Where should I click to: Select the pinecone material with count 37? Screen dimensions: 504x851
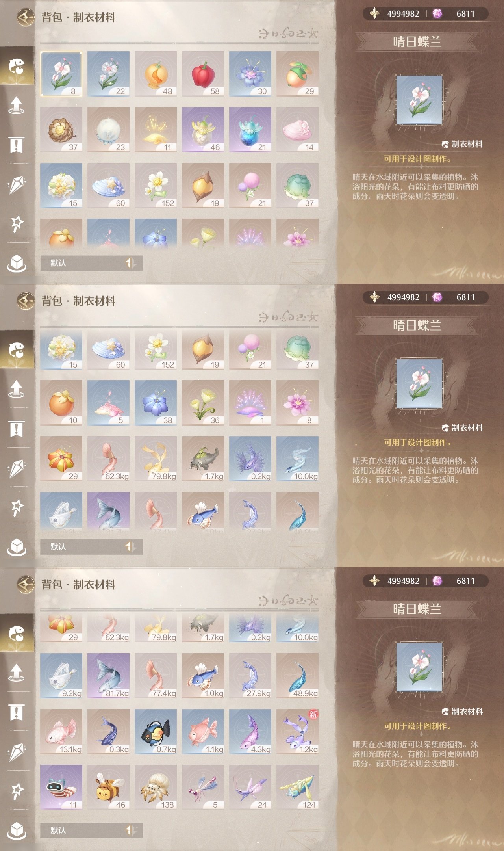tap(61, 130)
